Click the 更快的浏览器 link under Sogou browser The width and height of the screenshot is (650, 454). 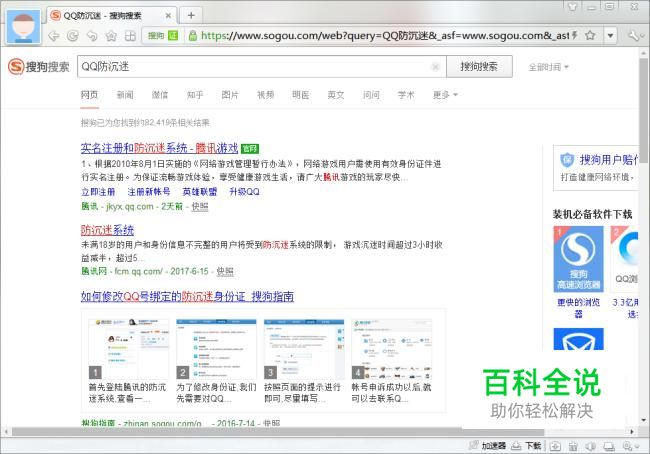(x=578, y=308)
